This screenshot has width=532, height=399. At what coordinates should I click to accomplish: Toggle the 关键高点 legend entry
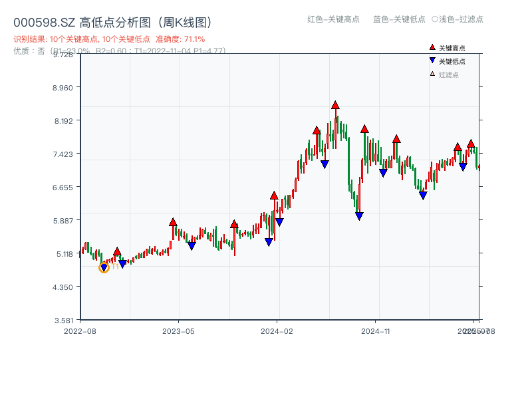[x=452, y=48]
